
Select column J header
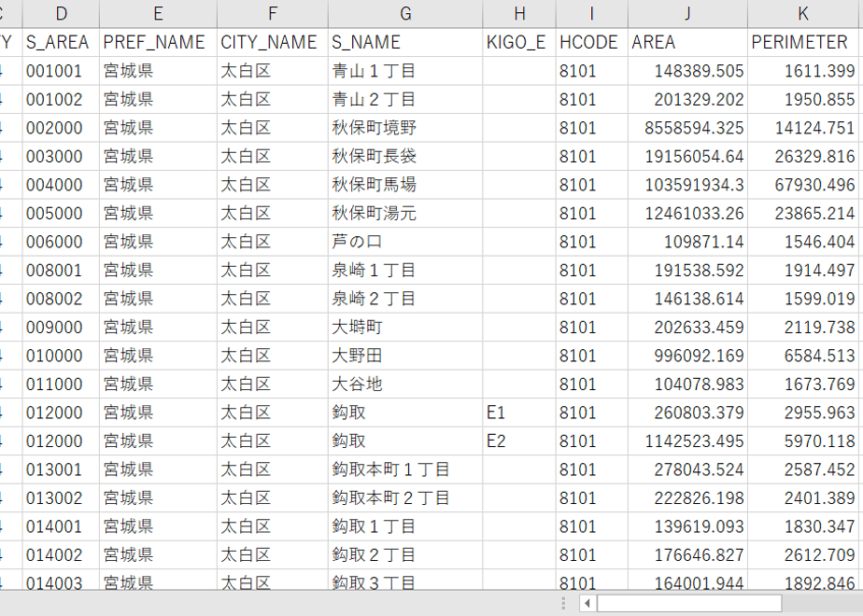coord(687,14)
